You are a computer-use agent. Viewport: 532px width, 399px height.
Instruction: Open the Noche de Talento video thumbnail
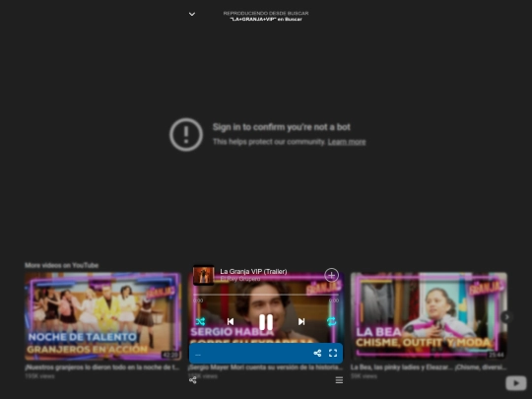click(x=102, y=316)
